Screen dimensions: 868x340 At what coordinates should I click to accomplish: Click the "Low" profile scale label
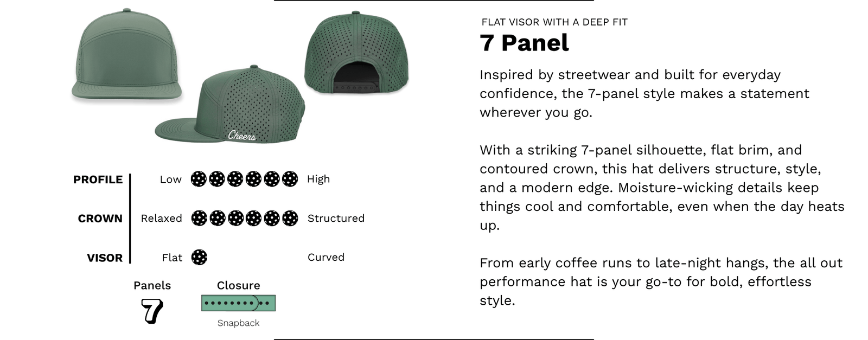coord(170,179)
